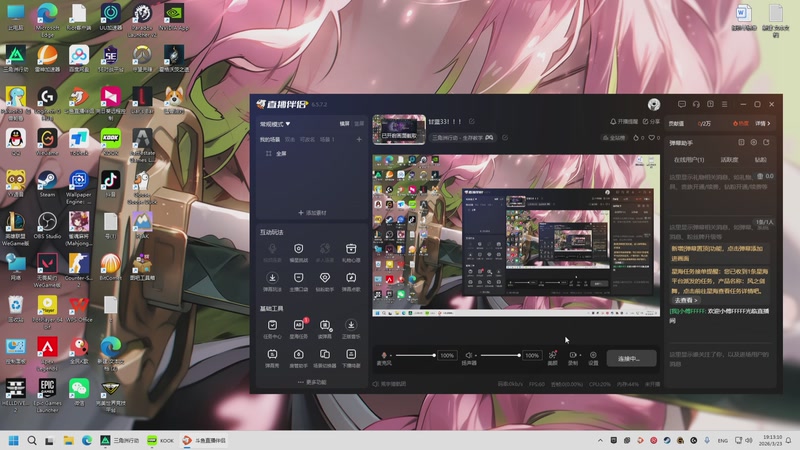Viewport: 800px width, 450px height.
Task: Open 弹幕助手 settings circle icon
Action: coord(754,142)
